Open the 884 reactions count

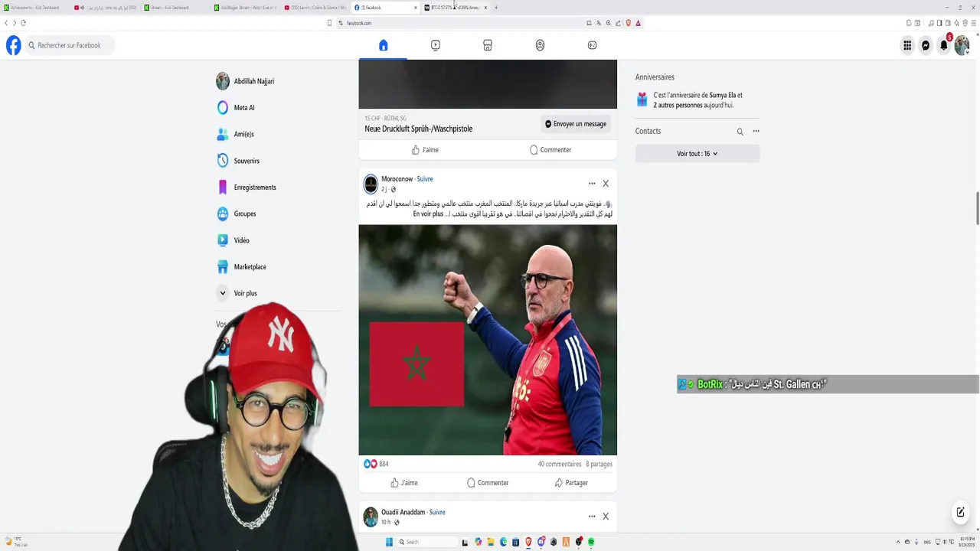click(384, 464)
